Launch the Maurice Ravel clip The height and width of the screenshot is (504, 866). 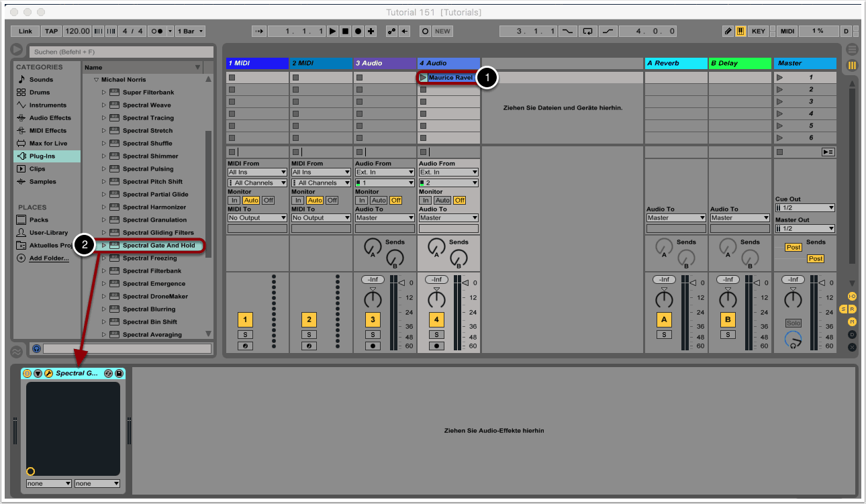pos(423,78)
